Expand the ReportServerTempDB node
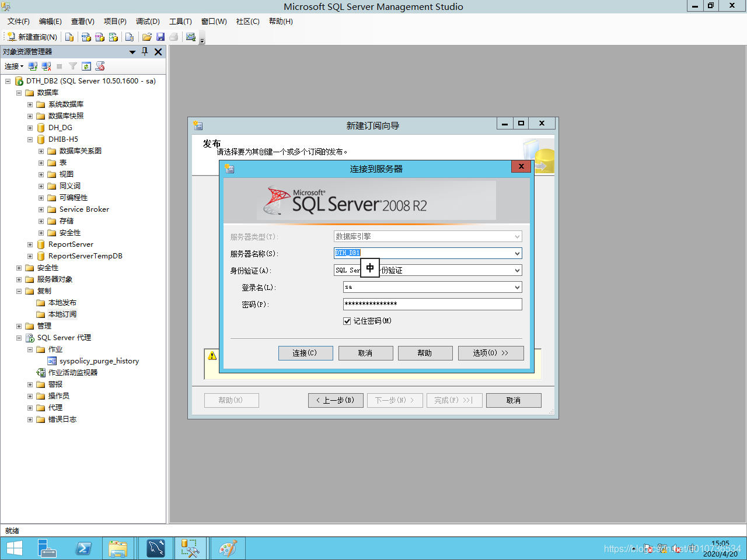Image resolution: width=747 pixels, height=560 pixels. point(30,256)
